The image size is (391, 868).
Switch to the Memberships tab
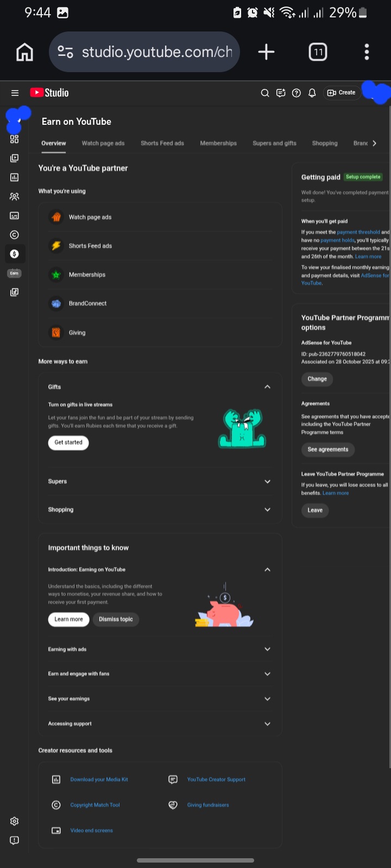[x=218, y=143]
